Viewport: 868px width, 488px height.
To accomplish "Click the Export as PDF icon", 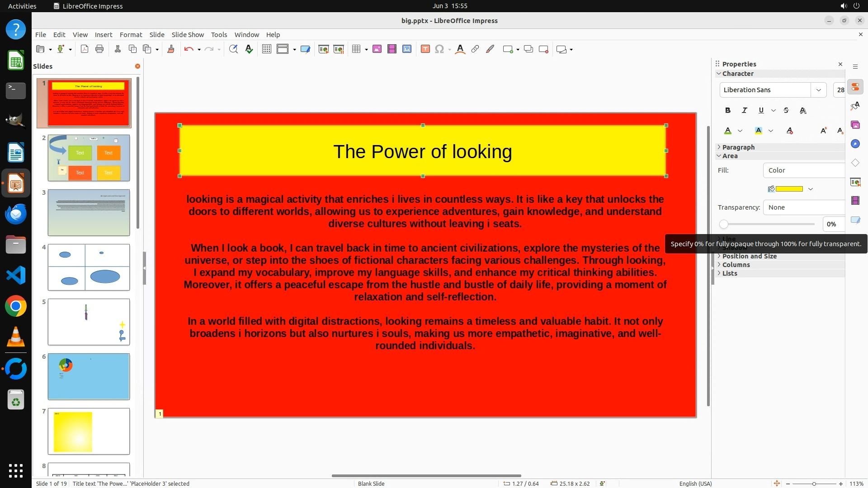I will [85, 49].
